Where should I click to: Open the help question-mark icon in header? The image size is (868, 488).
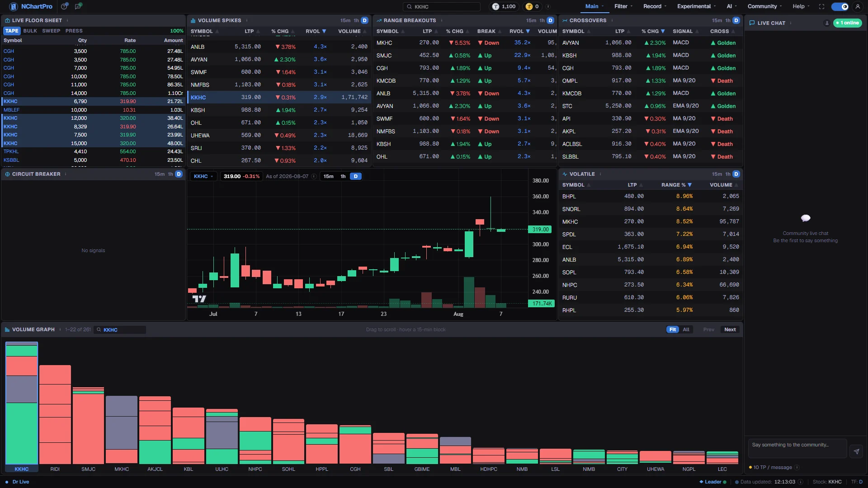coord(65,6)
